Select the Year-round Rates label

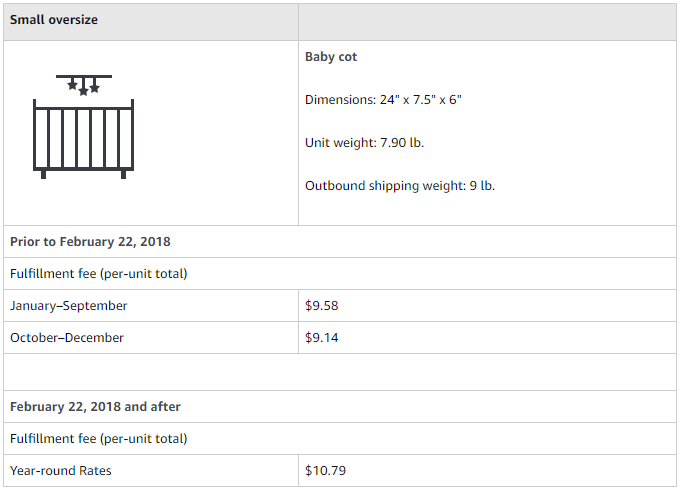[61, 471]
